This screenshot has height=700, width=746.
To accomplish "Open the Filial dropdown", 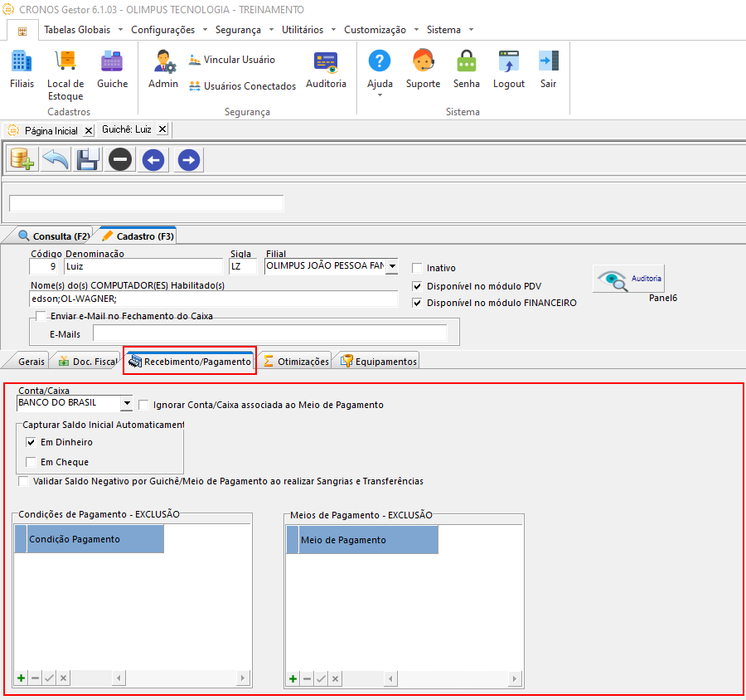I will (x=393, y=266).
